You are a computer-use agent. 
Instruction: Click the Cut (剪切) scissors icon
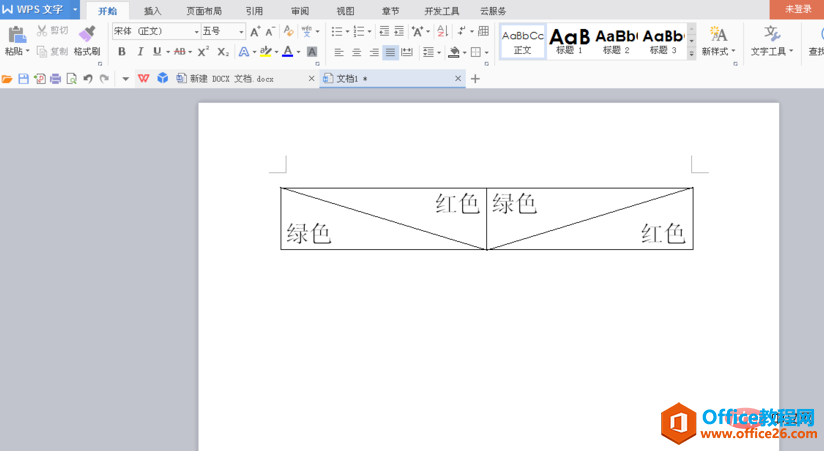point(43,31)
